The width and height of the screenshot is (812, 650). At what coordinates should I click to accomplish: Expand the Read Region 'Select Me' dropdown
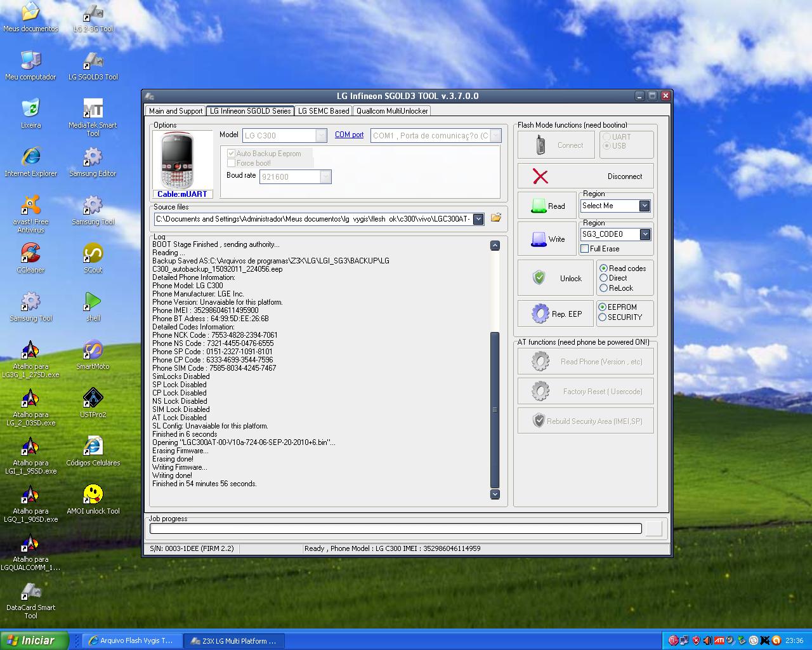point(645,206)
